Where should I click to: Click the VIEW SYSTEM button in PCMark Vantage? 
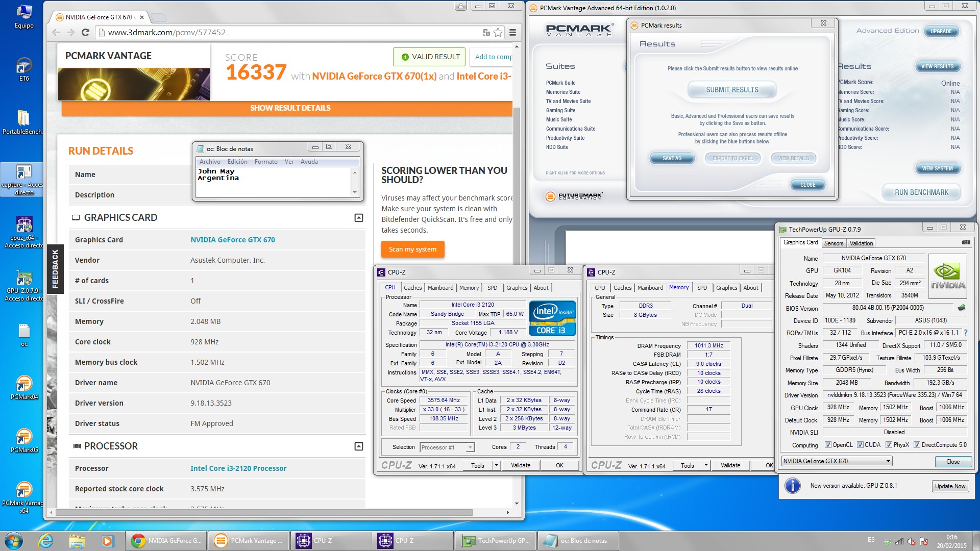point(937,168)
